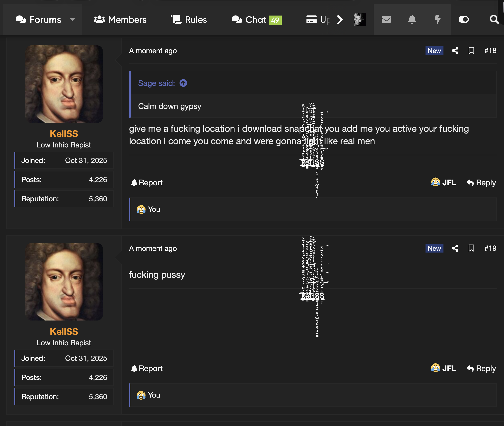This screenshot has height=426, width=504.
Task: Click the Forums speech bubbles icon
Action: point(21,20)
